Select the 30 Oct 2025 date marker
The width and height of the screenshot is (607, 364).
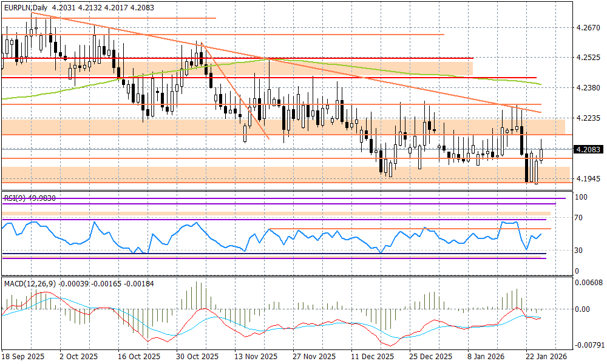[198, 357]
